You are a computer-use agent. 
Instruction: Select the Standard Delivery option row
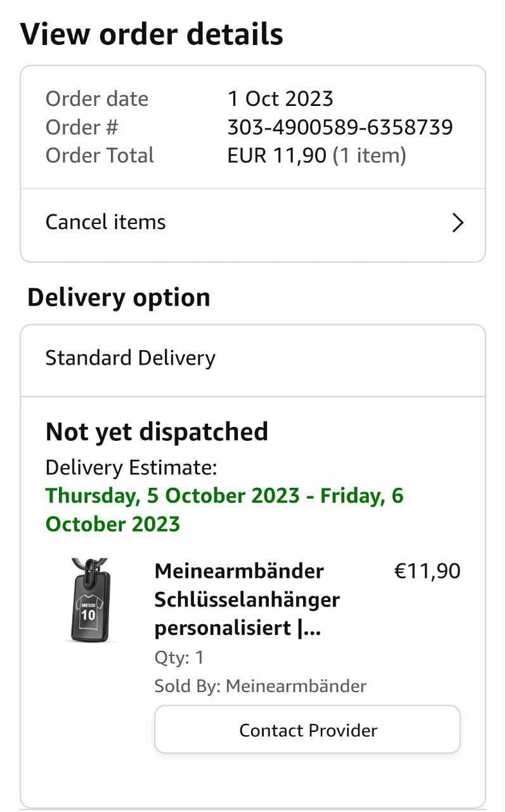[131, 358]
